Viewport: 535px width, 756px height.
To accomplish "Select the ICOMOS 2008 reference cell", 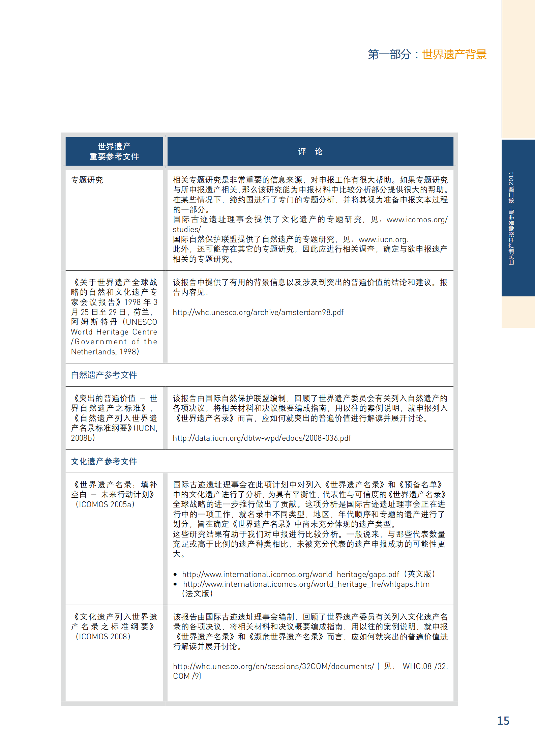I will (x=114, y=627).
